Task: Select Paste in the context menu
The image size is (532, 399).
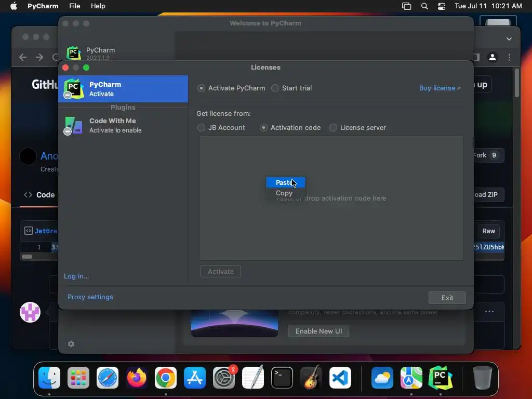Action: click(x=285, y=182)
